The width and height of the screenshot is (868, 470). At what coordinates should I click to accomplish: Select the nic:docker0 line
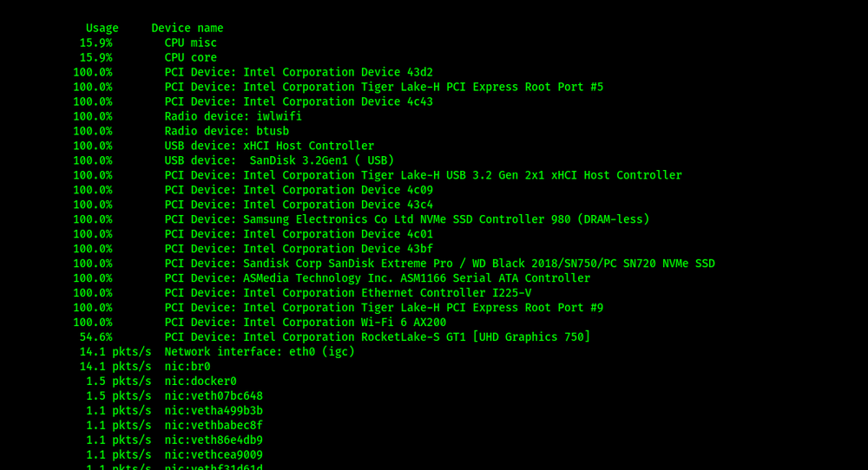pos(161,382)
